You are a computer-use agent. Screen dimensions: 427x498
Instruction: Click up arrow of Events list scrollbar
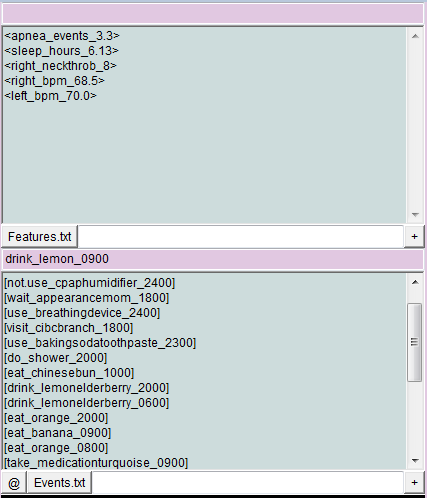[x=415, y=282]
